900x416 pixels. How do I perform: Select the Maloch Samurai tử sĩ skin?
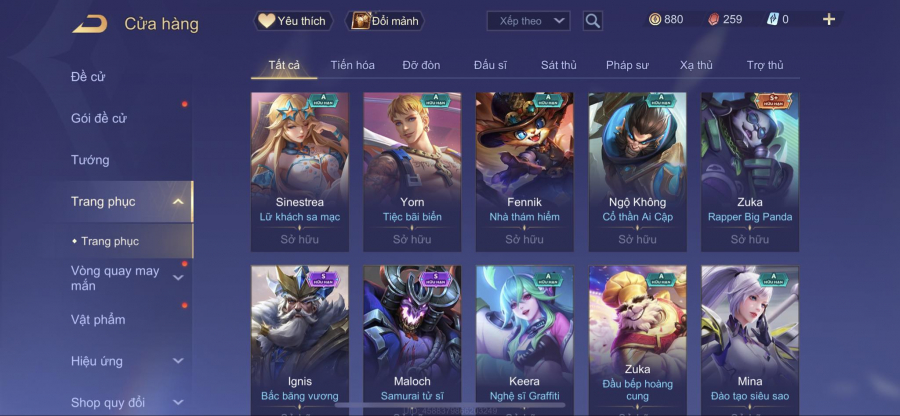412,340
